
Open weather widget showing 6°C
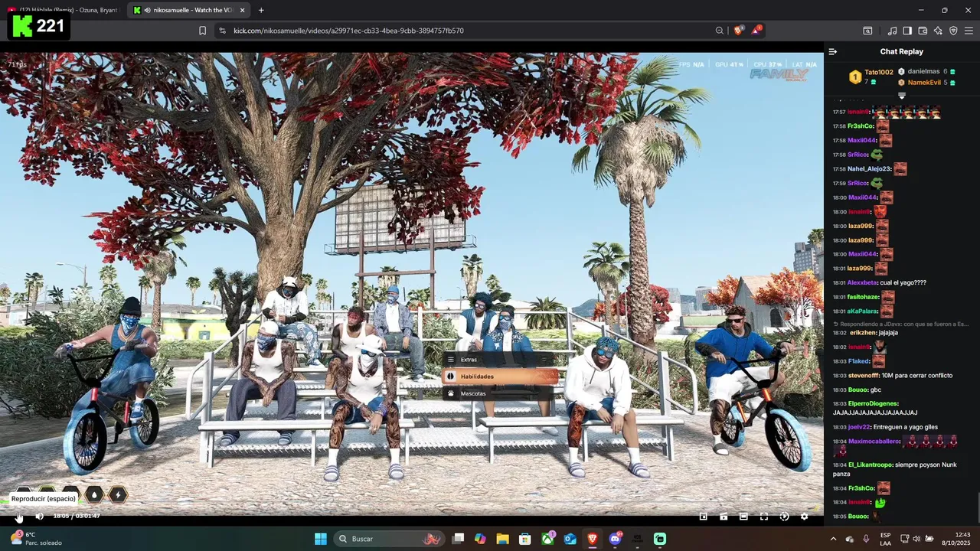pyautogui.click(x=36, y=539)
